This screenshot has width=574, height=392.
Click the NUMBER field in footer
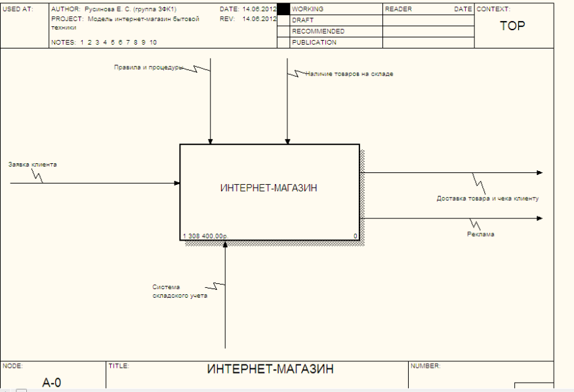[x=481, y=375]
